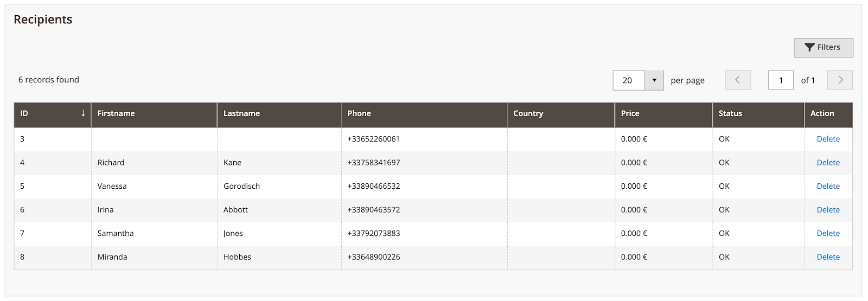Sort table by Status column header

coord(730,113)
